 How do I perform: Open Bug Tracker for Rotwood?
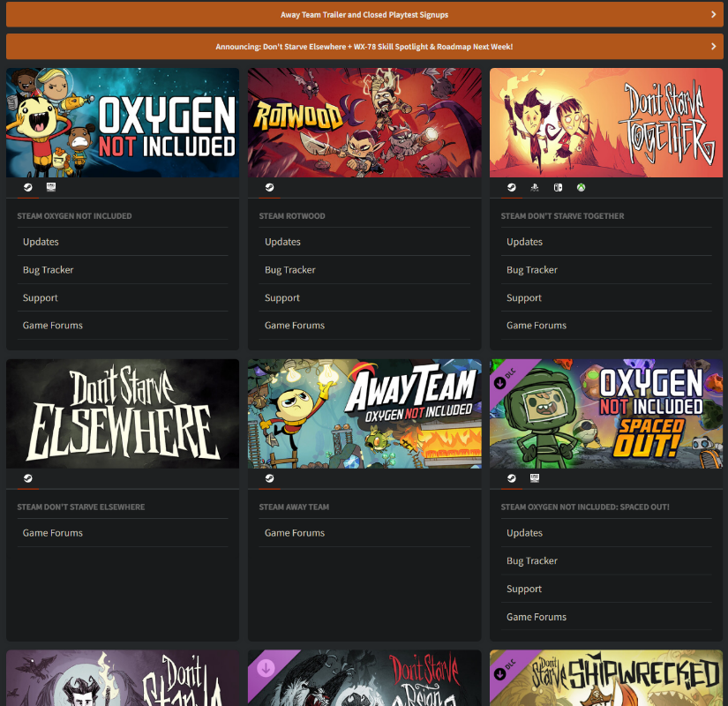pos(364,270)
